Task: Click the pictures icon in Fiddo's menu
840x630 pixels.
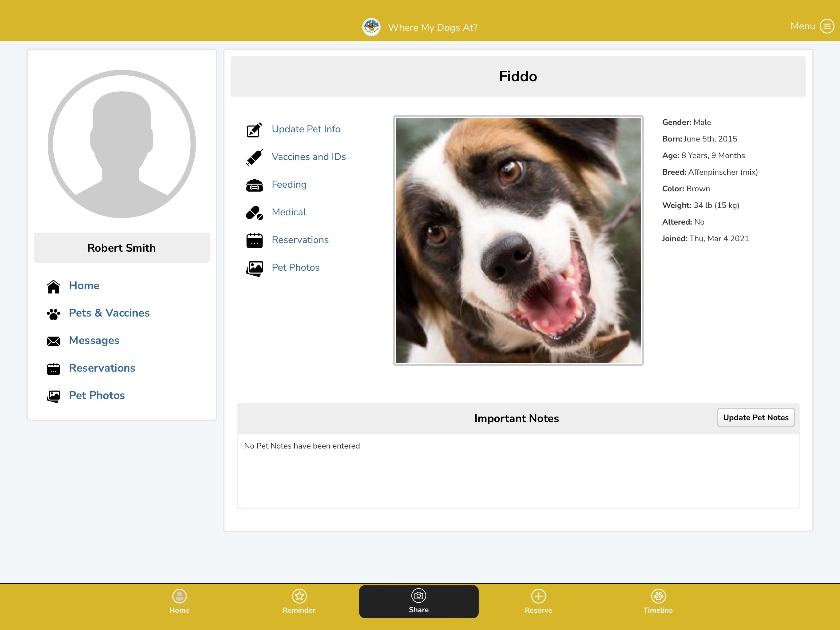Action: coord(255,268)
